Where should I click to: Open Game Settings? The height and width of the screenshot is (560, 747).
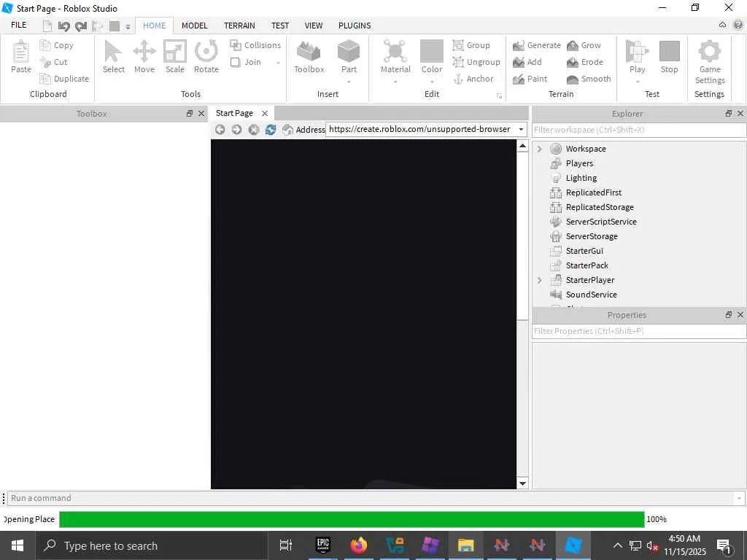[710, 62]
